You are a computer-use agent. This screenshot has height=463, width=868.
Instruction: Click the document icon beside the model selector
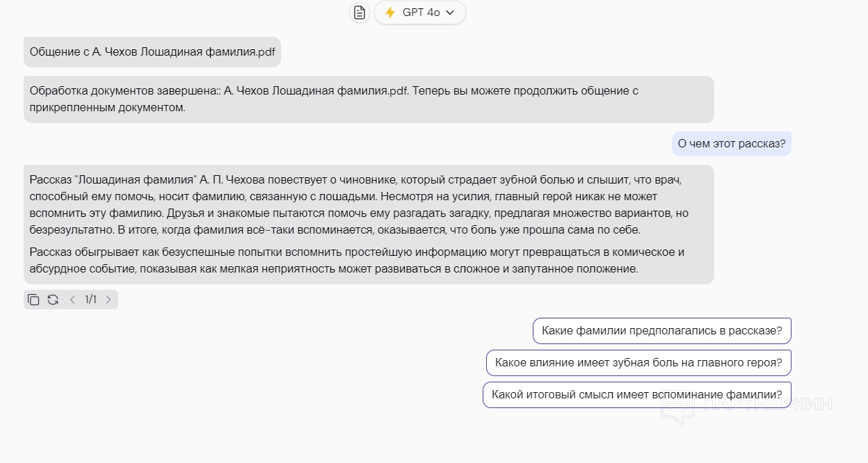coord(359,13)
